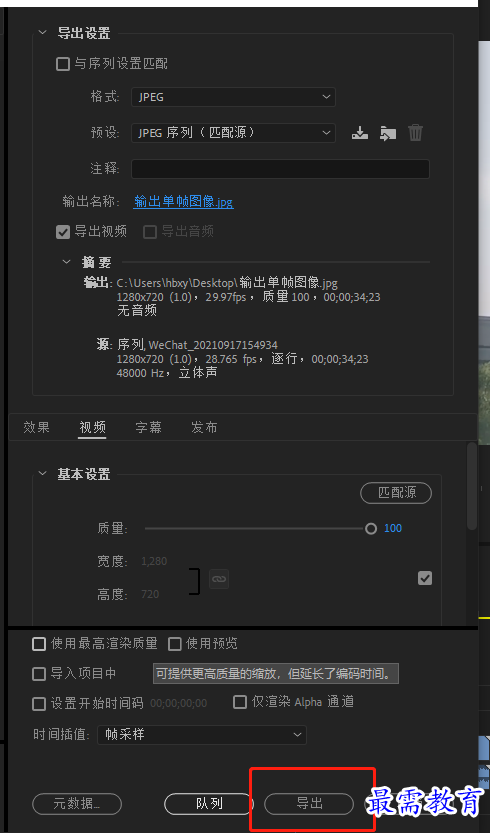Click the Comments (注释) input field
The height and width of the screenshot is (833, 490).
(x=280, y=169)
